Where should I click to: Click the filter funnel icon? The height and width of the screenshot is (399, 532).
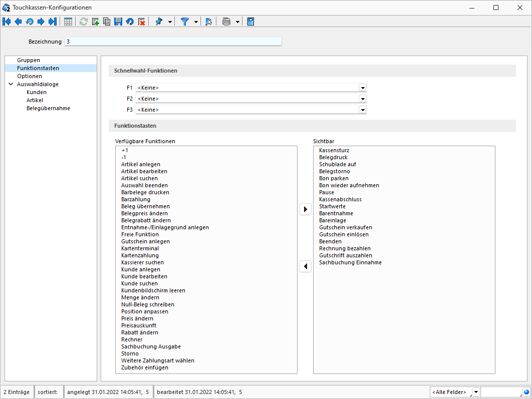(184, 22)
